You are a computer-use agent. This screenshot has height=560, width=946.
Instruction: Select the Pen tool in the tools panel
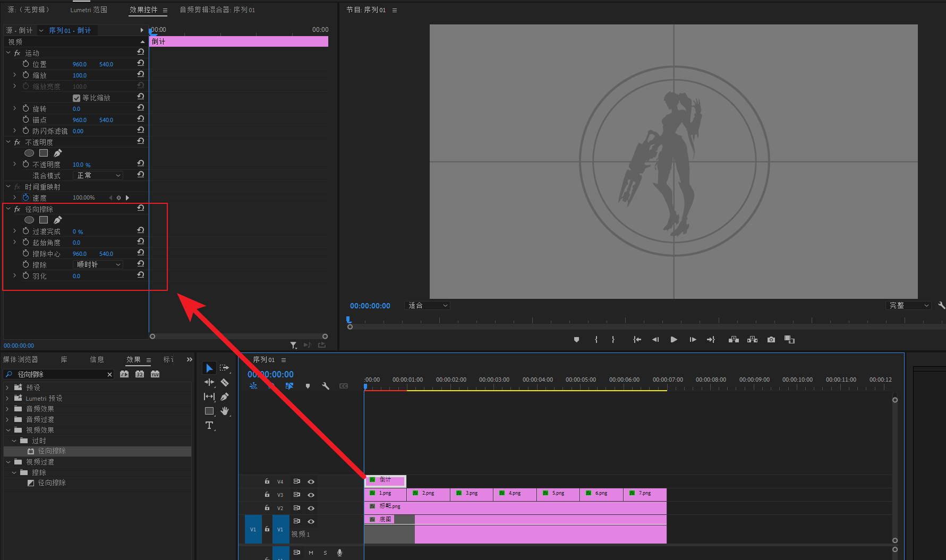coord(225,397)
